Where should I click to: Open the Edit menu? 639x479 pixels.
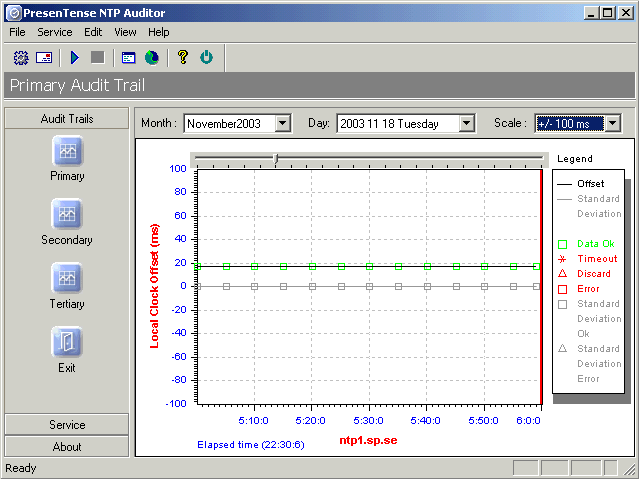[93, 32]
